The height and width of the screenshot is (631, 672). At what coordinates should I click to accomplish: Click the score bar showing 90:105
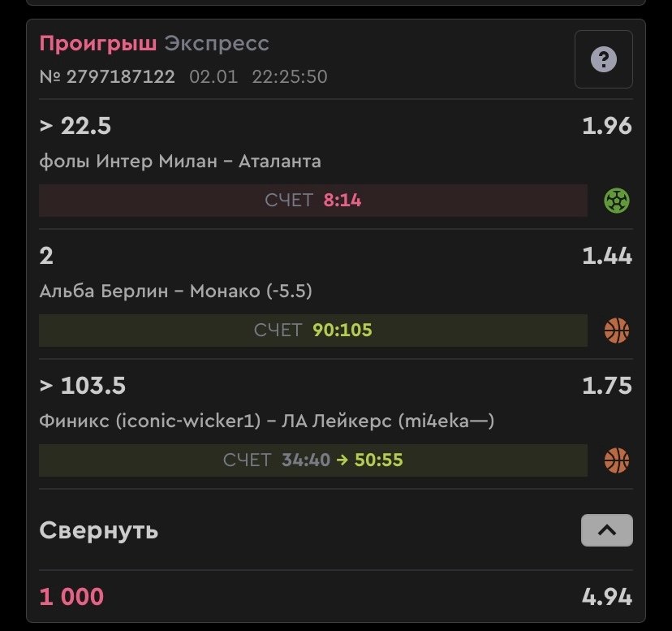click(313, 331)
